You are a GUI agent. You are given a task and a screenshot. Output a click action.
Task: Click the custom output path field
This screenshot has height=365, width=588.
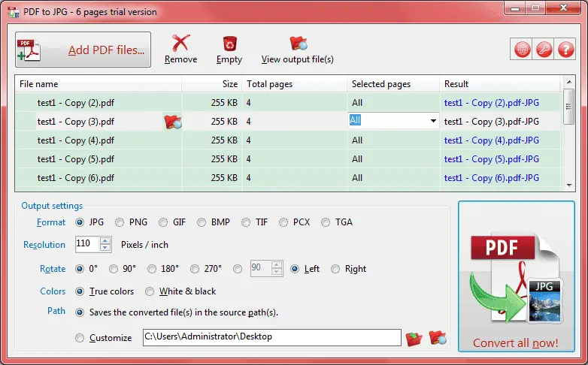tap(272, 337)
